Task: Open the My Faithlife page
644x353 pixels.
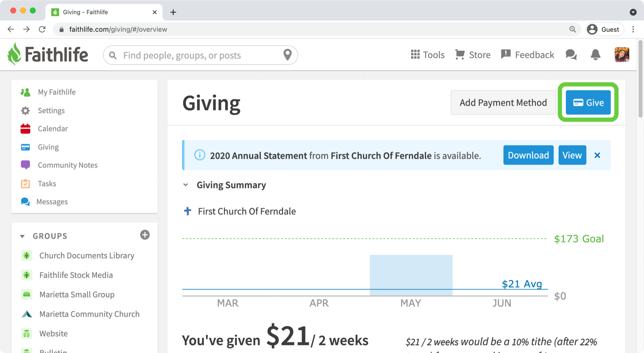Action: (57, 92)
